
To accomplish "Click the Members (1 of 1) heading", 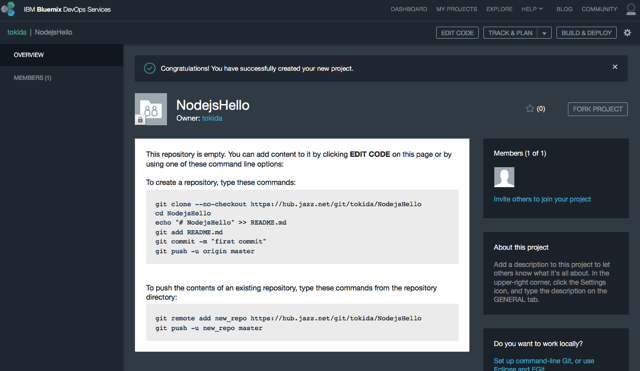I will [x=520, y=153].
